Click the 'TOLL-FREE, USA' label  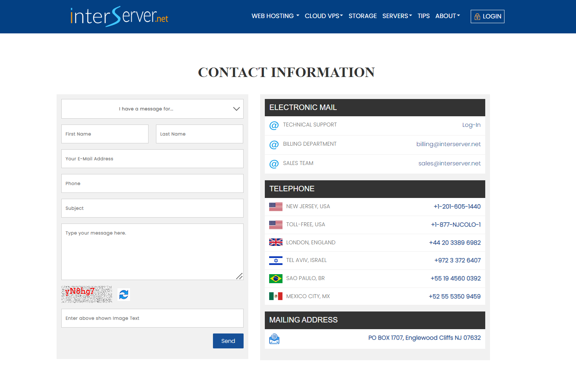[306, 225]
